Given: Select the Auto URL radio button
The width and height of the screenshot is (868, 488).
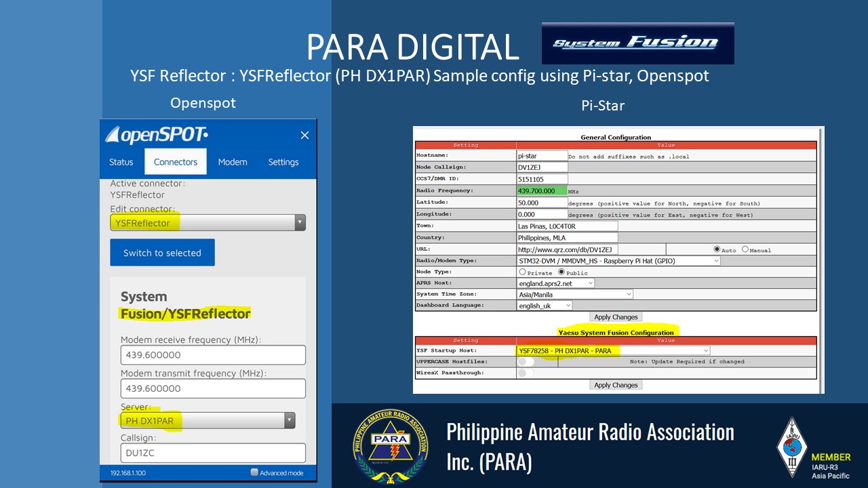Looking at the screenshot, I should [x=716, y=249].
